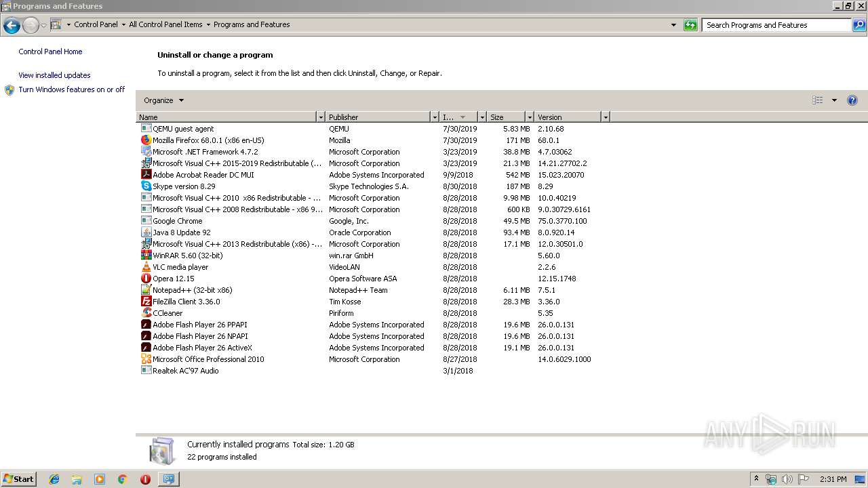The image size is (868, 488).
Task: Show hidden system tray icons
Action: [757, 479]
